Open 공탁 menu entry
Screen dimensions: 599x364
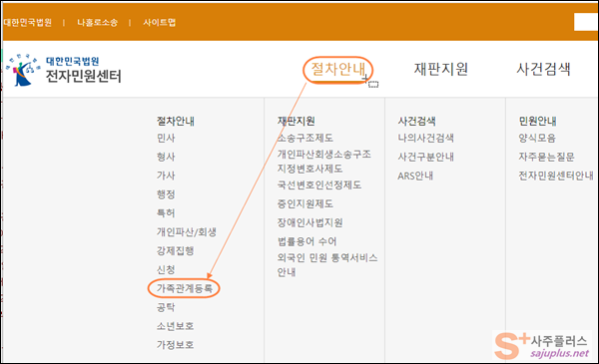(x=166, y=307)
